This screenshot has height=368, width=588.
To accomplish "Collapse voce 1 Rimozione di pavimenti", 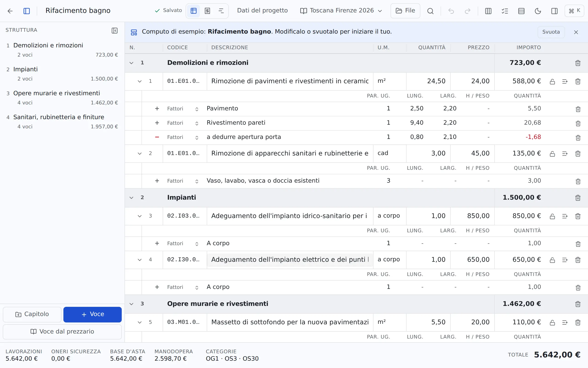I will (139, 81).
